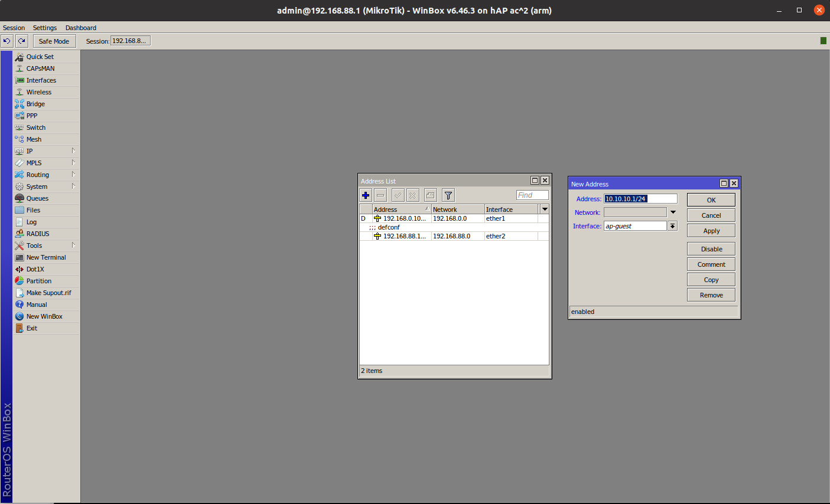Screen dimensions: 830x504
Task: Select the 192.168.88.0 network row
Action: tap(454, 236)
